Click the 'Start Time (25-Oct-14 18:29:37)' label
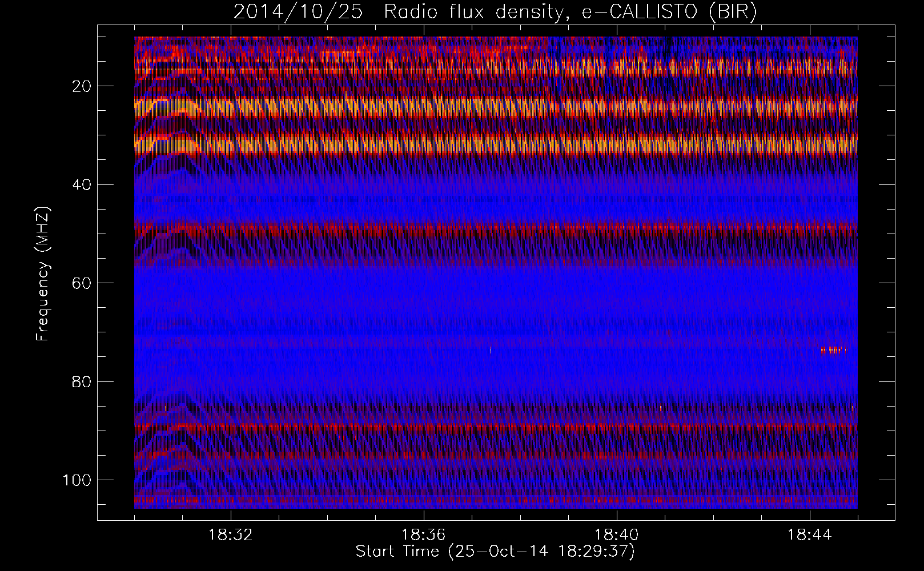Screen dimensions: 924x571 (495, 552)
